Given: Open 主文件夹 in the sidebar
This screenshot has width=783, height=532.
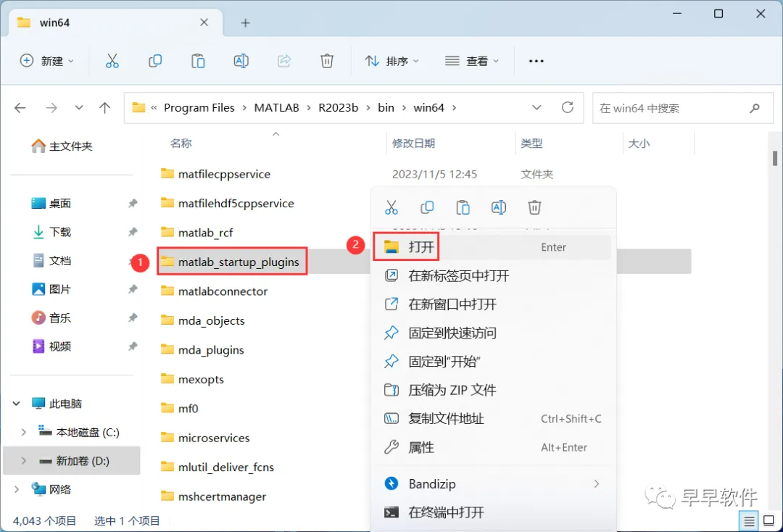Looking at the screenshot, I should (x=62, y=146).
